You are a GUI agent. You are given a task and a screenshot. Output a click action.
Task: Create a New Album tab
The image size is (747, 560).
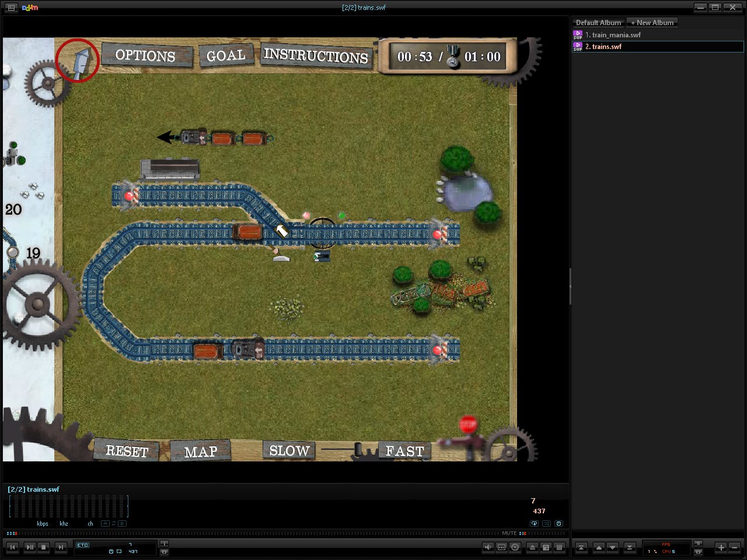click(652, 23)
